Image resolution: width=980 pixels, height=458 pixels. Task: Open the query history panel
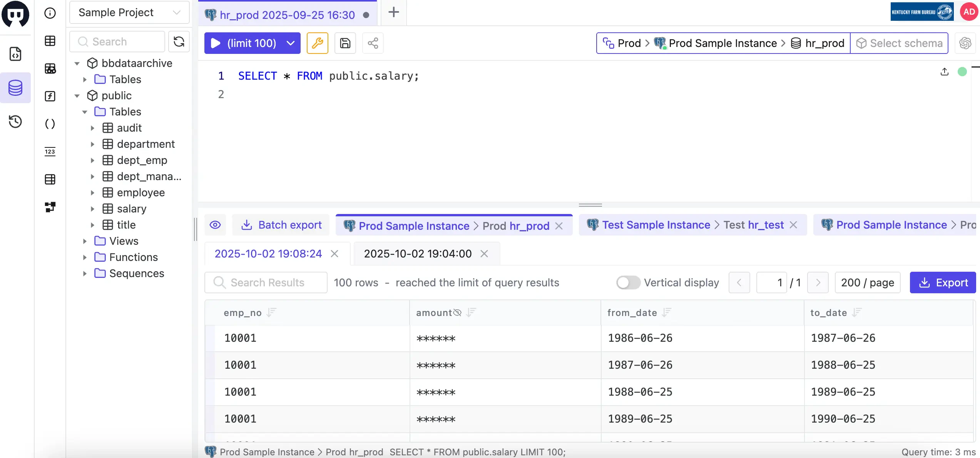(15, 122)
